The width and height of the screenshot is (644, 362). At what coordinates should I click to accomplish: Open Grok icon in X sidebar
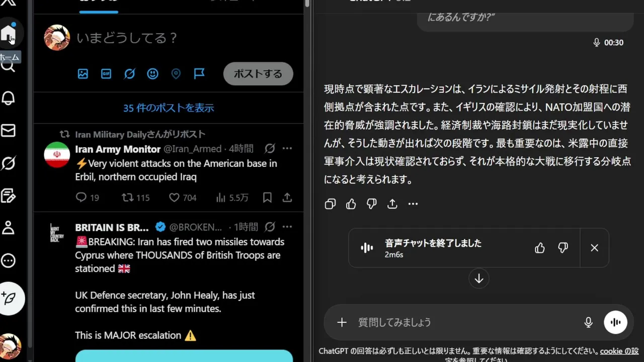tap(8, 163)
